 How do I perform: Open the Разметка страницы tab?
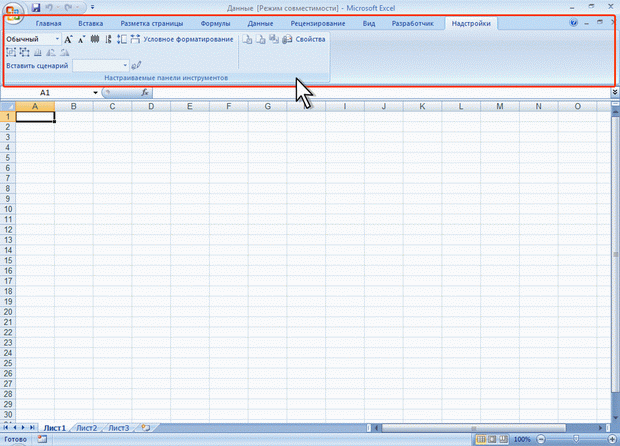(152, 23)
